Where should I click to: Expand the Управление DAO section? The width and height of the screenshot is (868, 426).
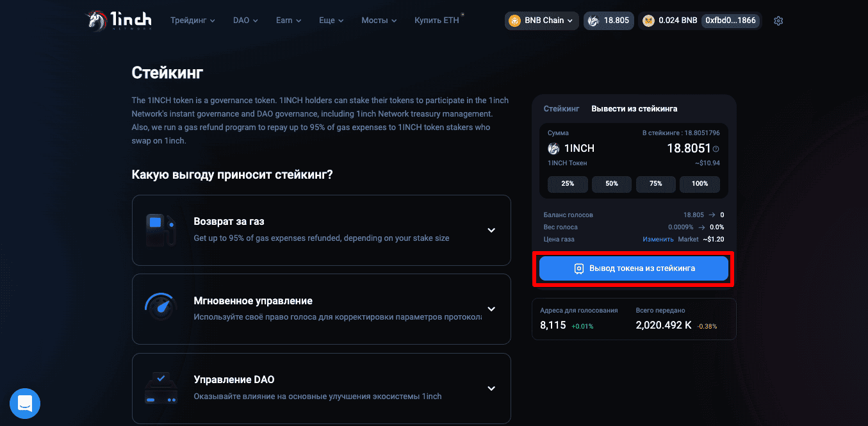[491, 388]
